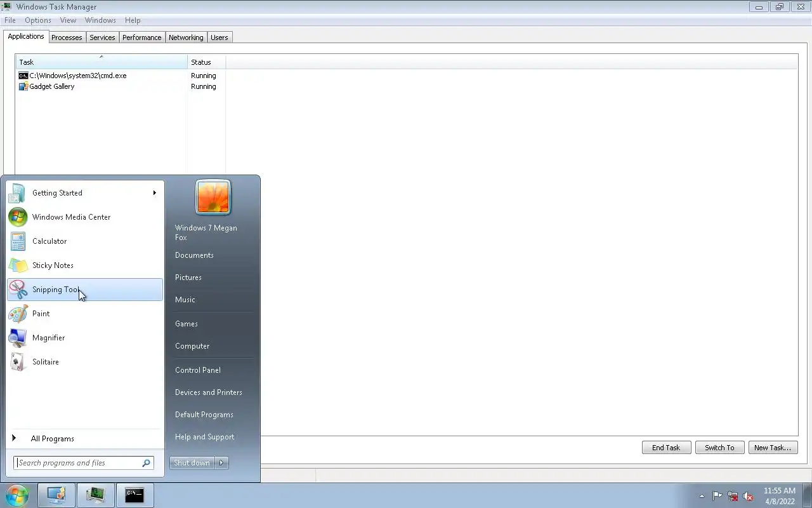Open Pictures from Start menu
Viewport: 812px width, 508px height.
188,277
